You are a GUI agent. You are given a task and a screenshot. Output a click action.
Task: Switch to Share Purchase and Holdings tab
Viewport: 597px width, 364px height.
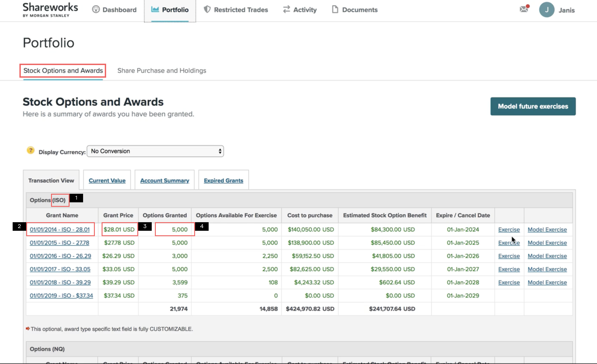162,70
